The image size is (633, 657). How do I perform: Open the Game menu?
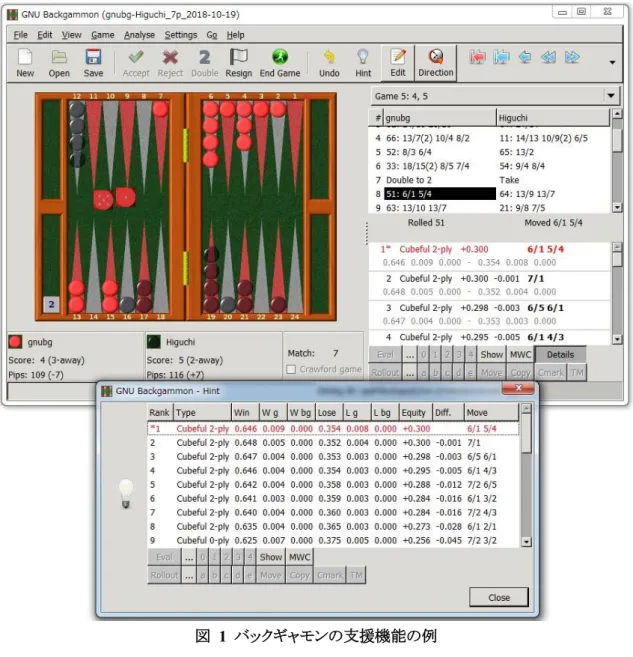pyautogui.click(x=103, y=35)
